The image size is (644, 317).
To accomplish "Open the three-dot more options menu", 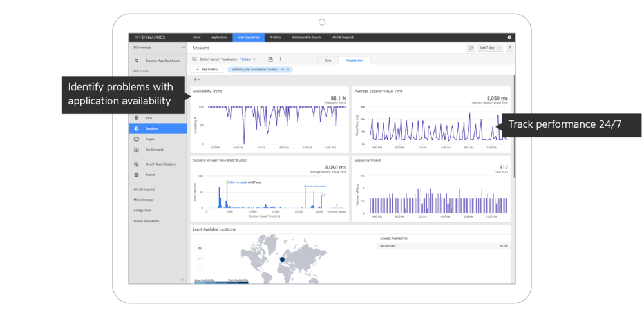I will pyautogui.click(x=280, y=59).
